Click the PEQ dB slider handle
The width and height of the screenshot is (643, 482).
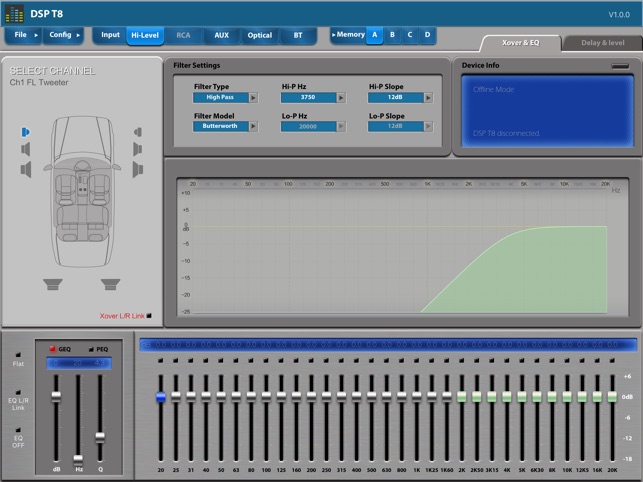point(56,397)
